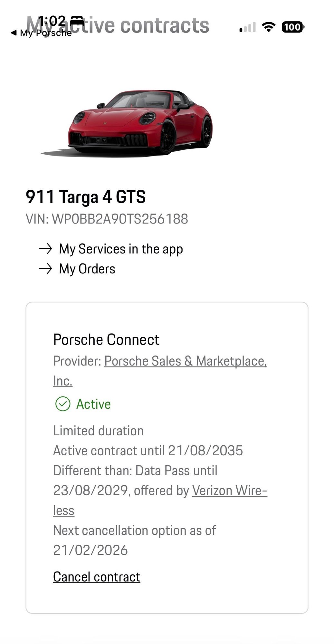This screenshot has height=644, width=334.
Task: Open My Services in the app
Action: tap(121, 249)
